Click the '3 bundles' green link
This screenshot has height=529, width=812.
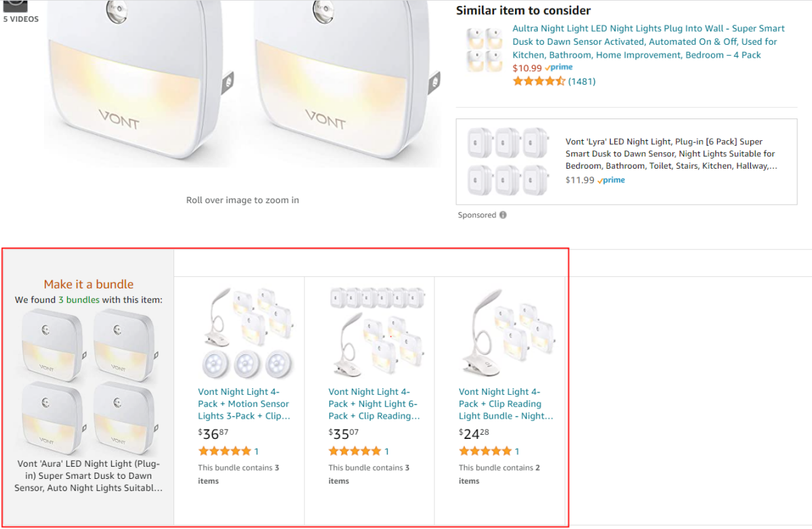[79, 299]
